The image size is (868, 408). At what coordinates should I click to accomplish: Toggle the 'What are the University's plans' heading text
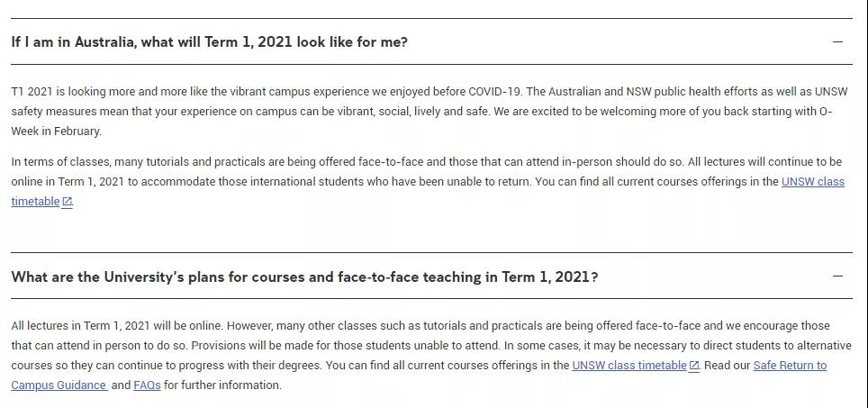click(304, 277)
